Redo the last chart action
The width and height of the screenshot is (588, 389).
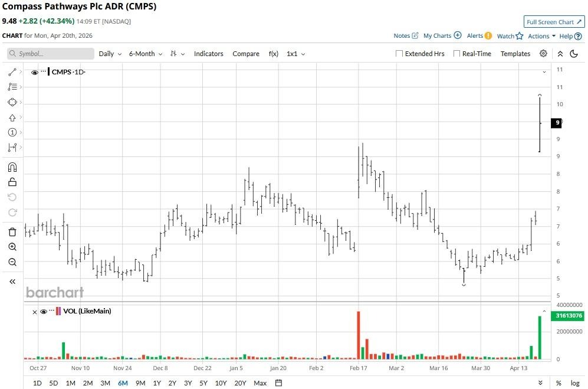tap(12, 212)
